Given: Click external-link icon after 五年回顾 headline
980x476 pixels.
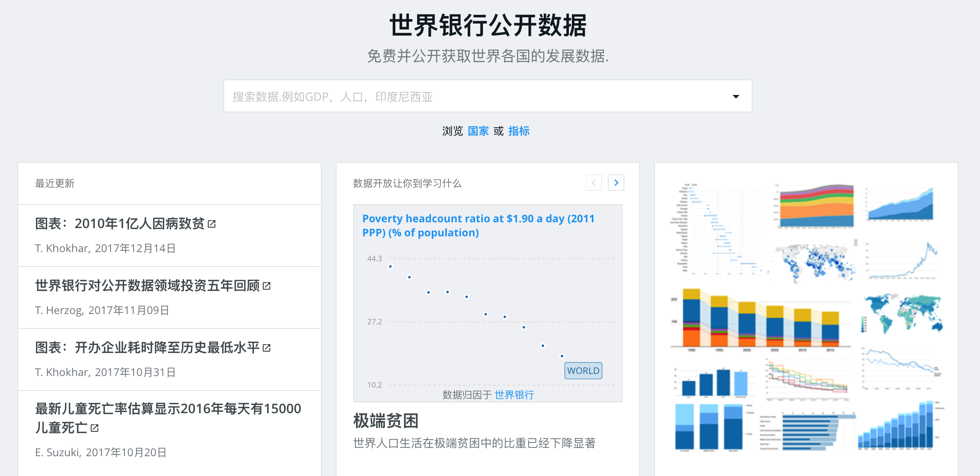Looking at the screenshot, I should [x=267, y=286].
